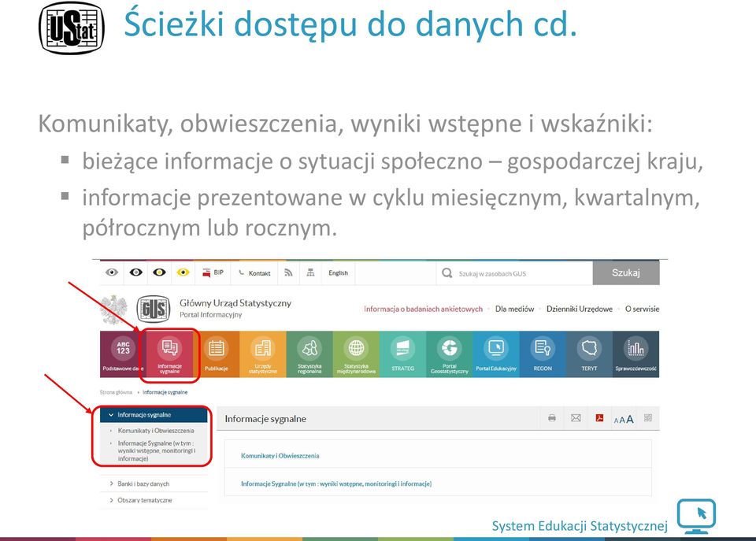This screenshot has height=541, width=756.
Task: Open the STRATEG tile
Action: click(402, 354)
